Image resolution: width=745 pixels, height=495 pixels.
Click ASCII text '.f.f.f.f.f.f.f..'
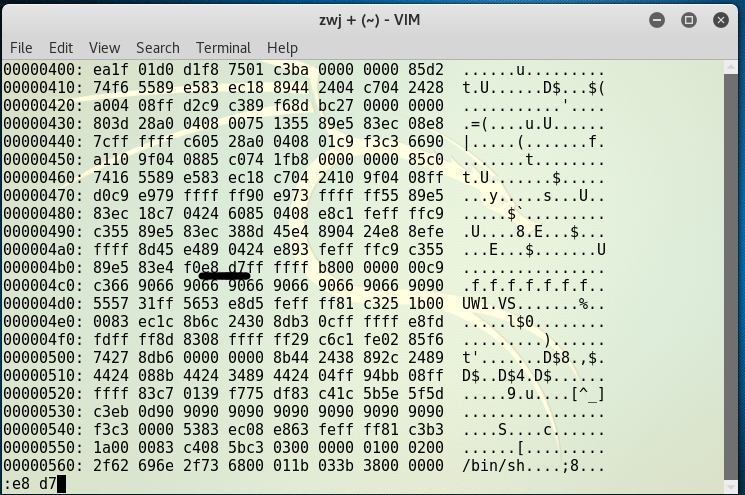click(534, 286)
